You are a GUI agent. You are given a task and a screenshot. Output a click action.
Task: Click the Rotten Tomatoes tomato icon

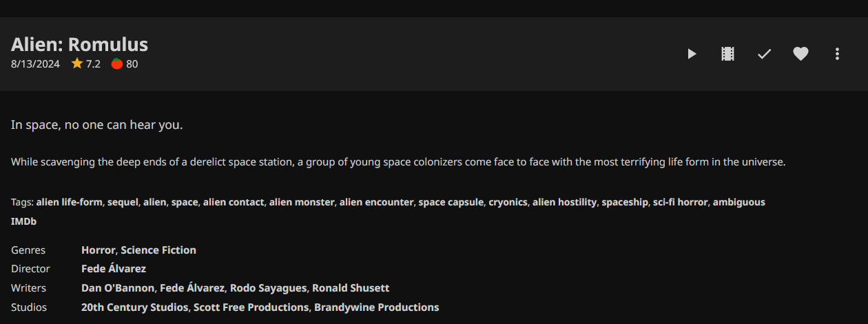point(117,64)
